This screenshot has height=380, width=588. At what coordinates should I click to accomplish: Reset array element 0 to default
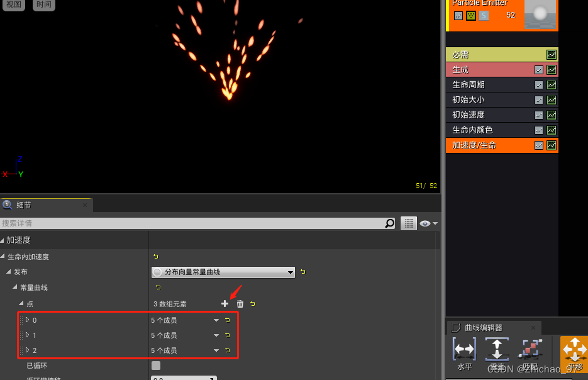point(228,320)
